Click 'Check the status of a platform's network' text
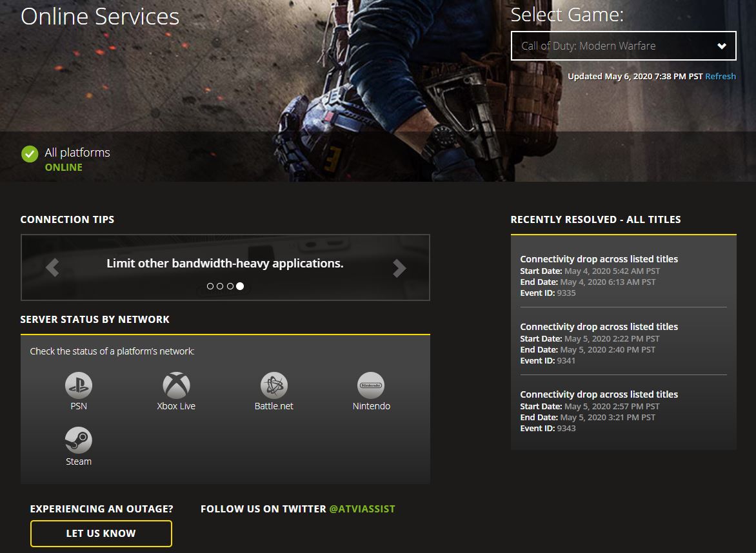Screen dimensions: 756x553 pyautogui.click(x=112, y=351)
